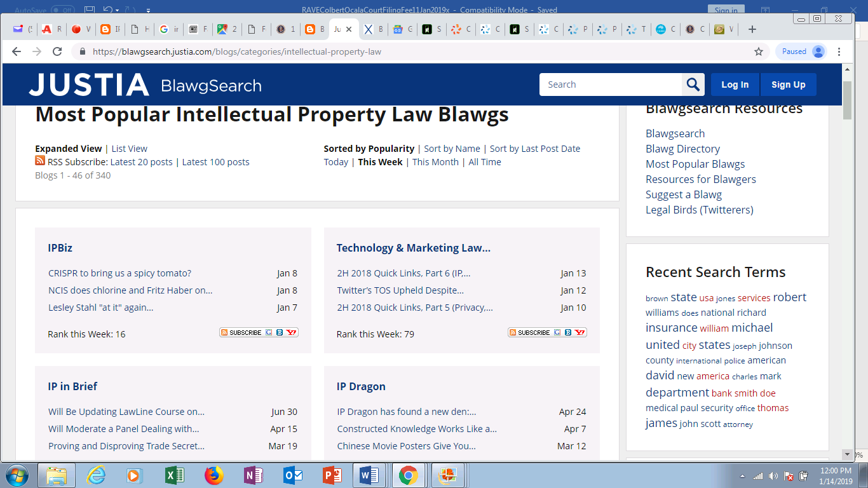Sort blawgs by Last Post Date
Viewport: 868px width, 488px height.
tap(535, 149)
